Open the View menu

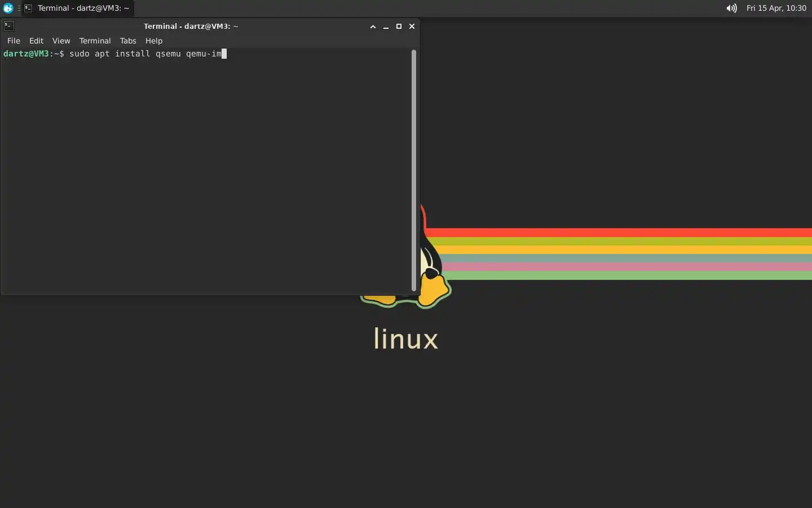[x=61, y=41]
